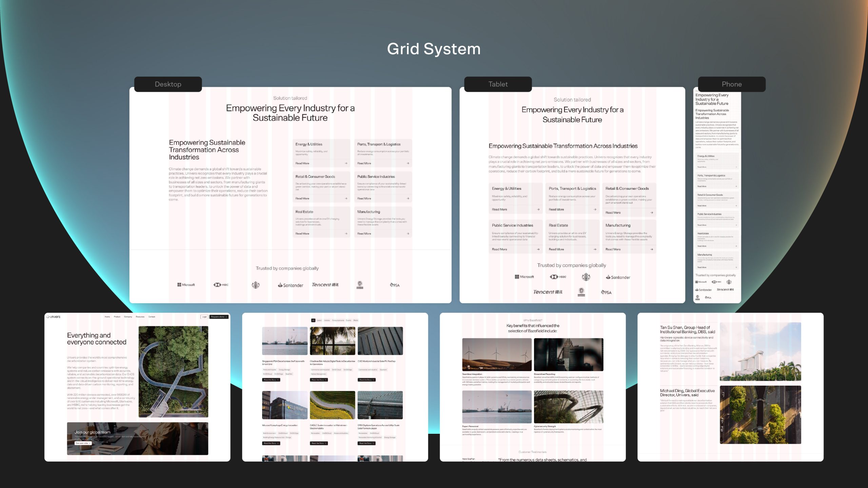
Task: Click the HSBC logo in Desktop mockup
Action: click(x=221, y=285)
